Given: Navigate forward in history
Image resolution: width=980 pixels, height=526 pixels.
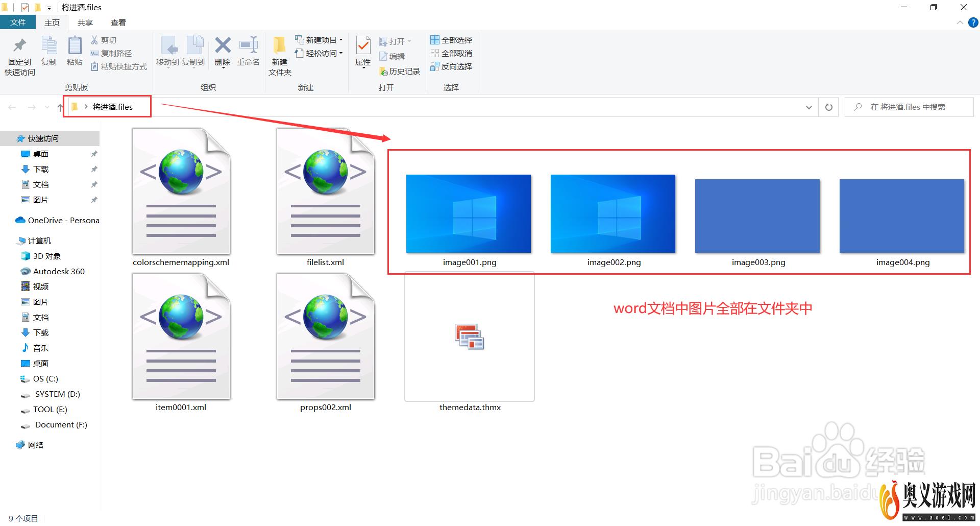Looking at the screenshot, I should pos(32,107).
